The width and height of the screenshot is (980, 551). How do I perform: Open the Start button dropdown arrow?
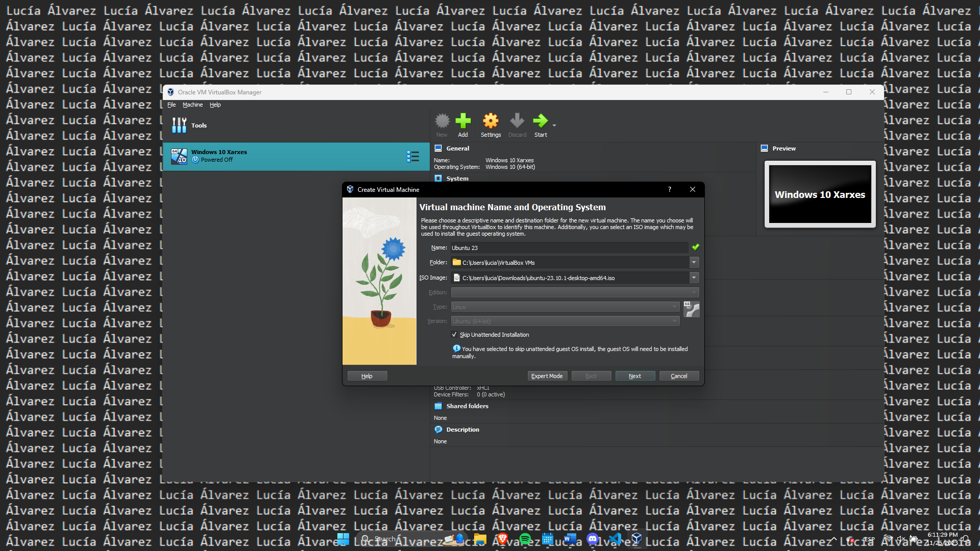(x=554, y=125)
